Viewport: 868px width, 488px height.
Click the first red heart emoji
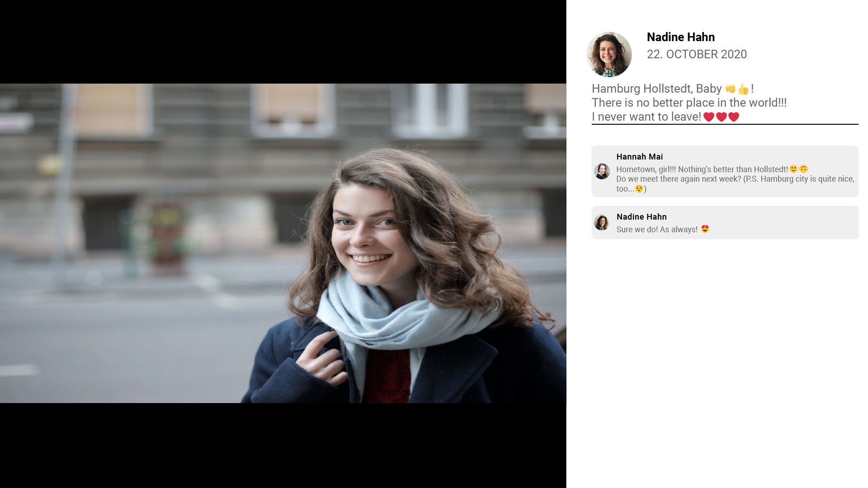tap(708, 117)
